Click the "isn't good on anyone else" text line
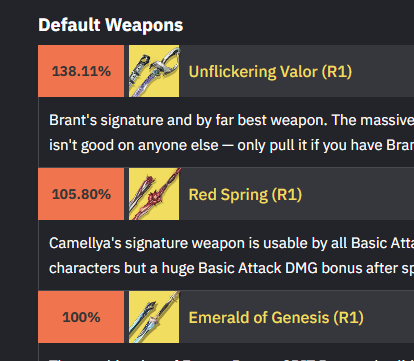Image resolution: width=414 pixels, height=361 pixels. [x=231, y=145]
